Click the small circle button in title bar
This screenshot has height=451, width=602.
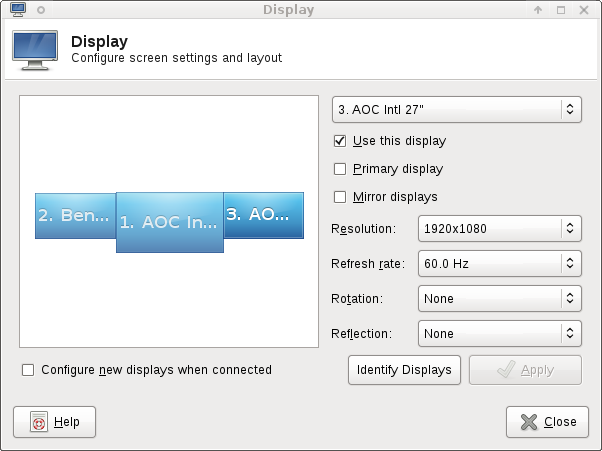(40, 11)
